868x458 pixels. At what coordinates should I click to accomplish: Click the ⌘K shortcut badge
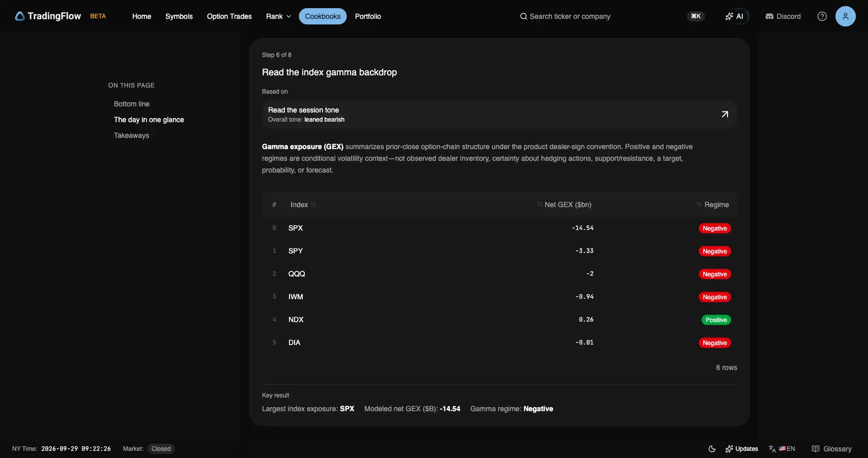tap(696, 16)
